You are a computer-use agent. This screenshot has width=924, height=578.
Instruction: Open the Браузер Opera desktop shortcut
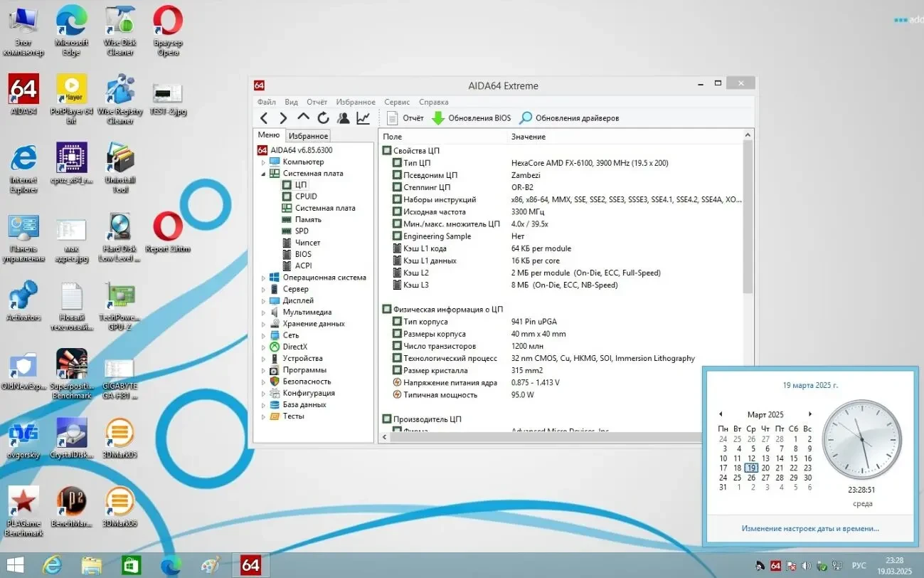(168, 31)
